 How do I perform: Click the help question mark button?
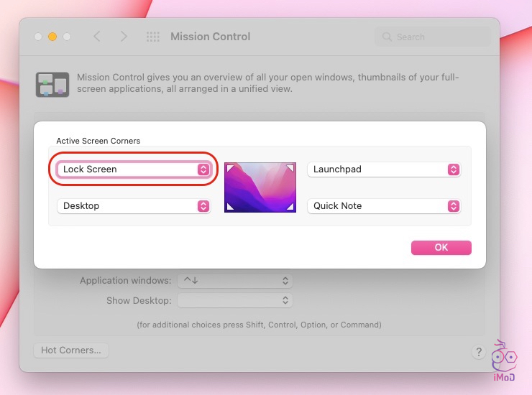[x=479, y=352]
